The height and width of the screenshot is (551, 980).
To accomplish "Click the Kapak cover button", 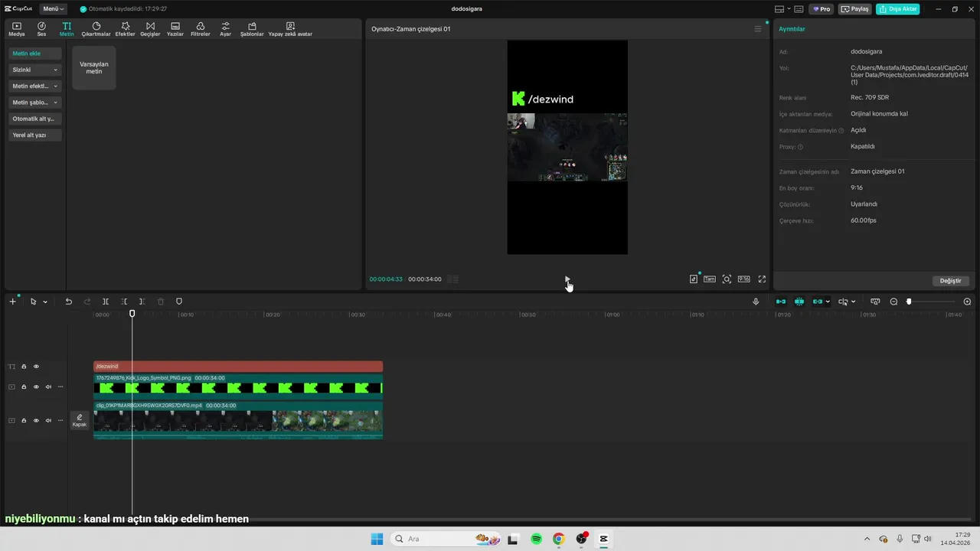I will coord(80,420).
